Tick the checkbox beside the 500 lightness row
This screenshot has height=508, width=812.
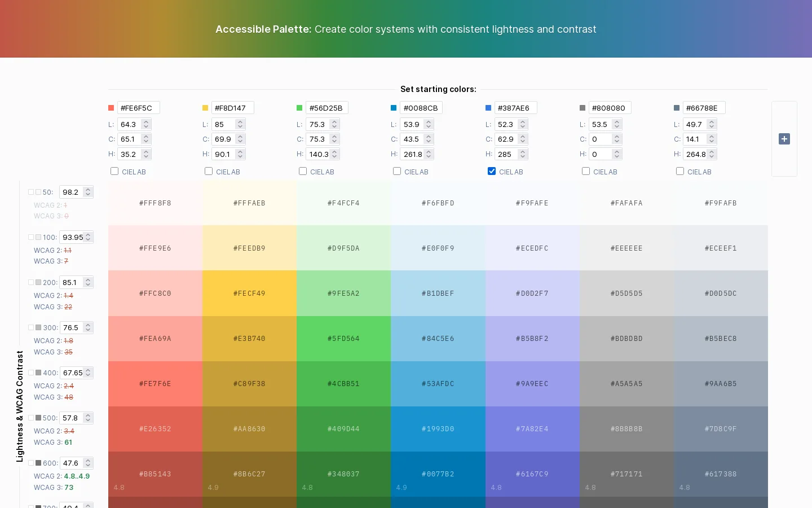click(32, 418)
